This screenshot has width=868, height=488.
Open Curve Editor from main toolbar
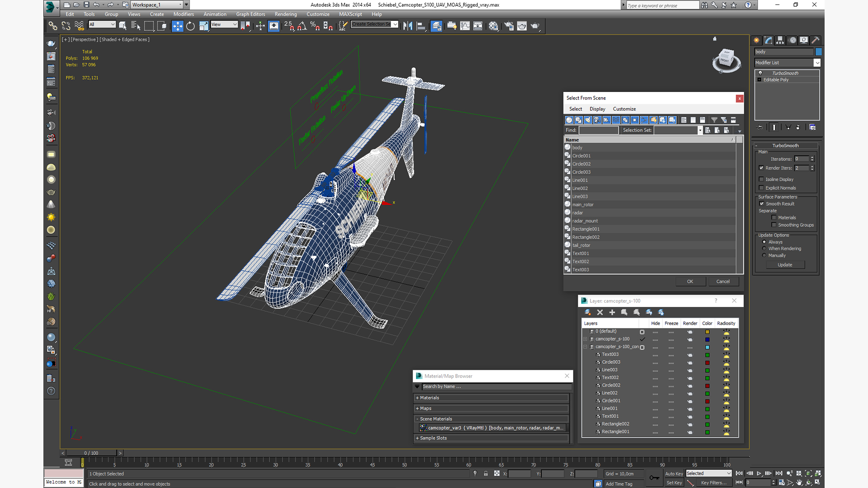465,26
